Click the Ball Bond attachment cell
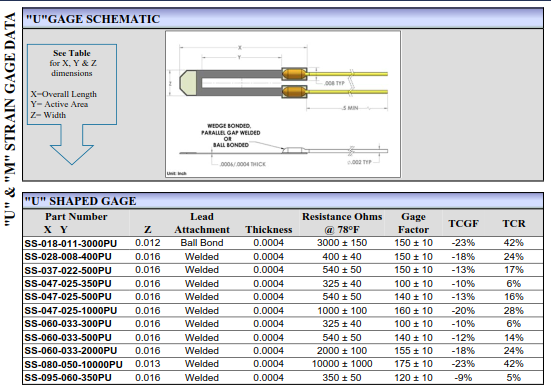The width and height of the screenshot is (551, 391). 202,243
